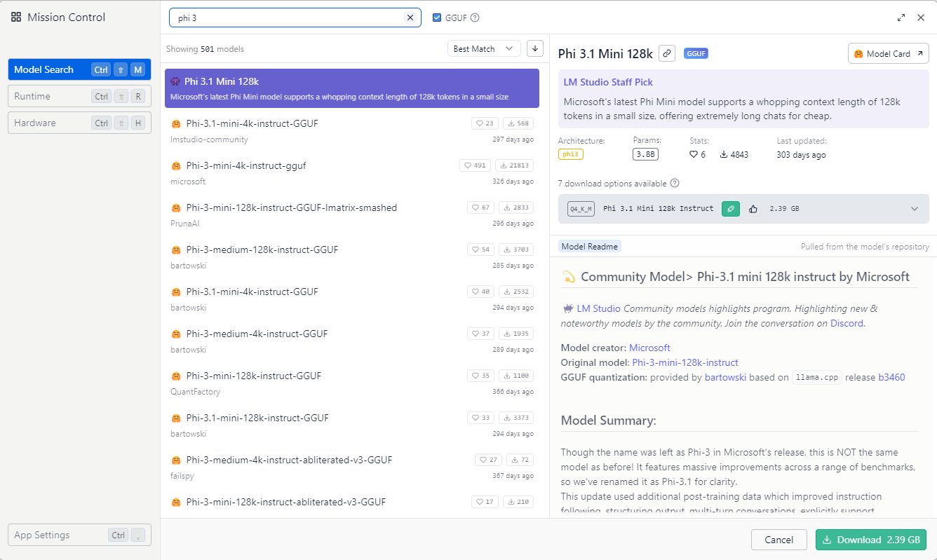Screen dimensions: 937x560
Task: Click the green recommended fit icon
Action: pyautogui.click(x=731, y=209)
